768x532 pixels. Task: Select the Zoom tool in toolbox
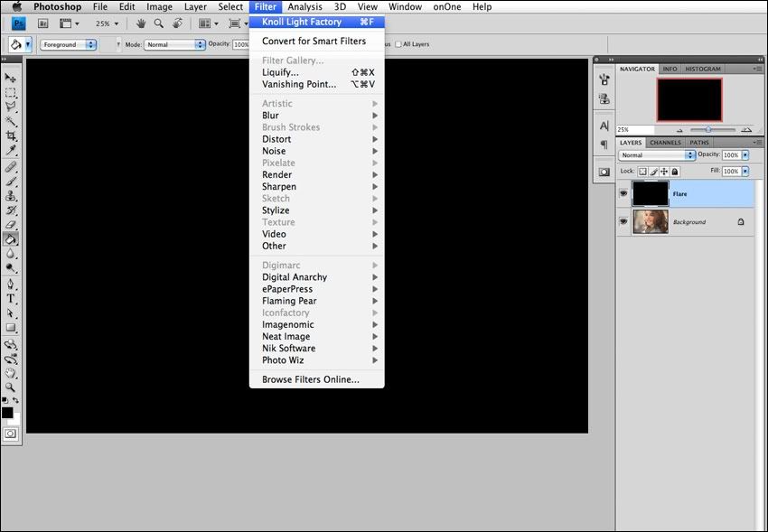10,387
